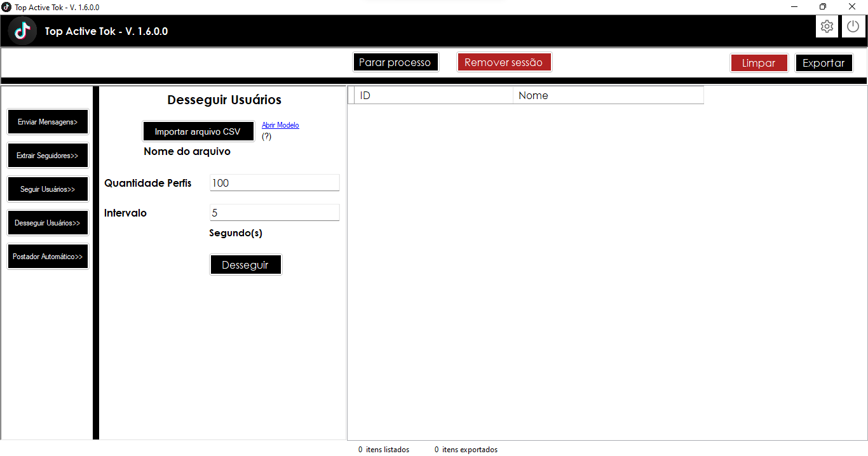The image size is (868, 456).
Task: Open the Abrir Modelo link
Action: click(280, 124)
